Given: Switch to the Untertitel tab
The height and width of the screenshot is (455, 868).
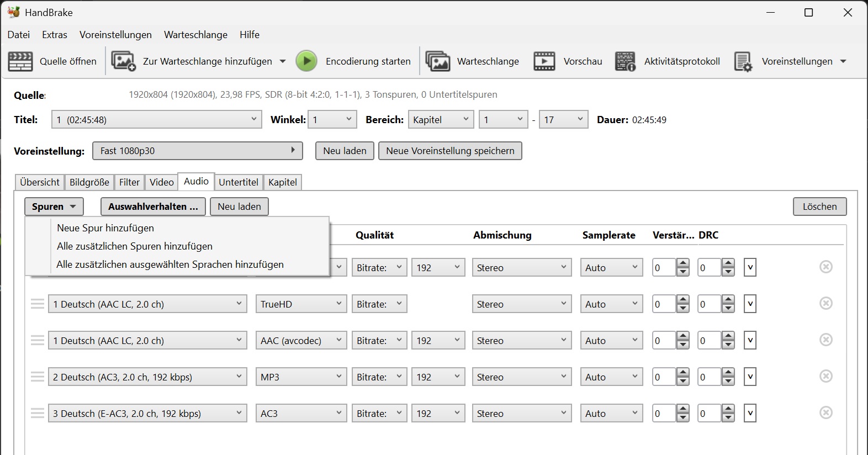Looking at the screenshot, I should tap(239, 182).
